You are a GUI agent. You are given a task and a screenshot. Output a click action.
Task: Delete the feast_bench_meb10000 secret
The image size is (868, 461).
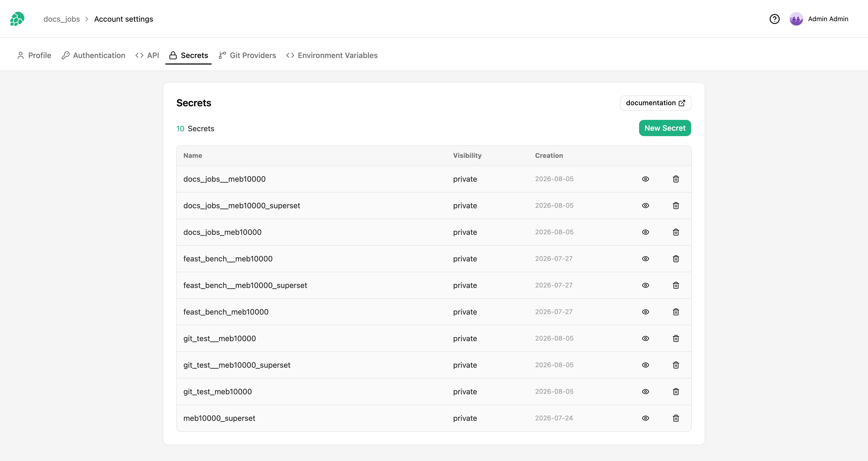click(x=676, y=312)
